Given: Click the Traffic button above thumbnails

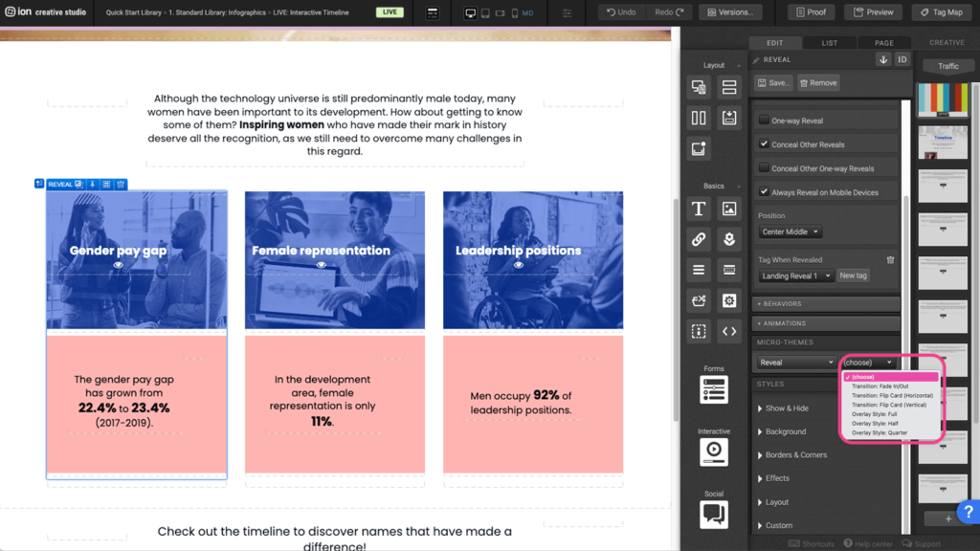Looking at the screenshot, I should coord(948,66).
